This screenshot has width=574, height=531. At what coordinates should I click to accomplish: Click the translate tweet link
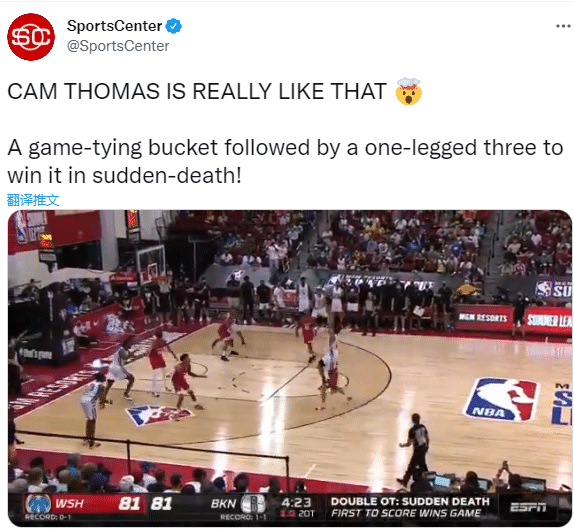tap(33, 200)
